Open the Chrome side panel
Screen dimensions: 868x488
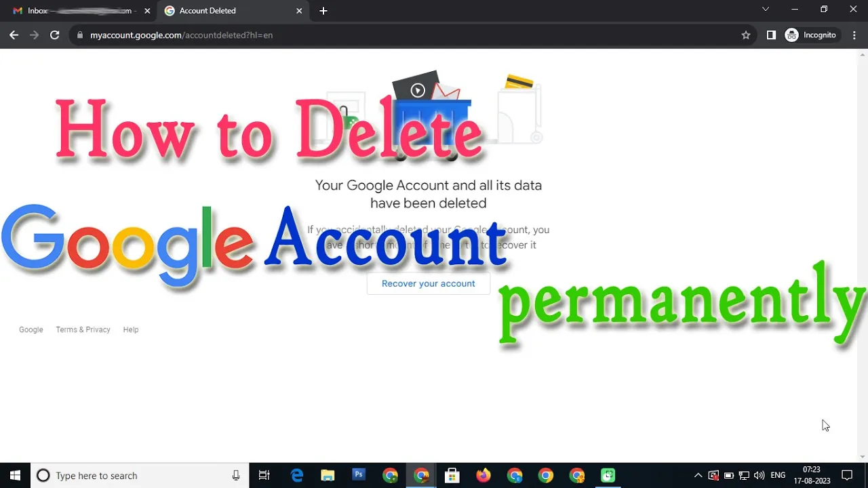771,35
